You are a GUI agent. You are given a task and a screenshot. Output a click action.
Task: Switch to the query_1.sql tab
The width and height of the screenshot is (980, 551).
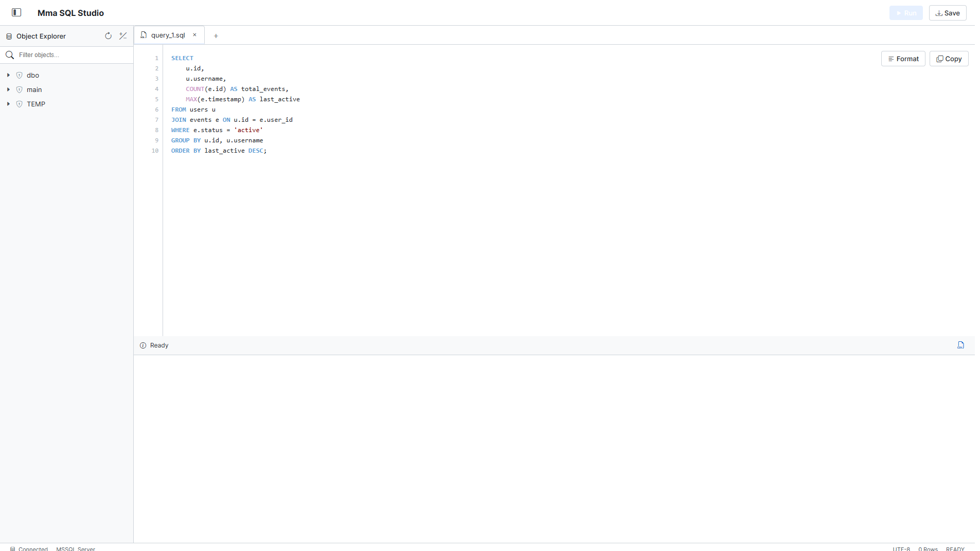point(168,35)
